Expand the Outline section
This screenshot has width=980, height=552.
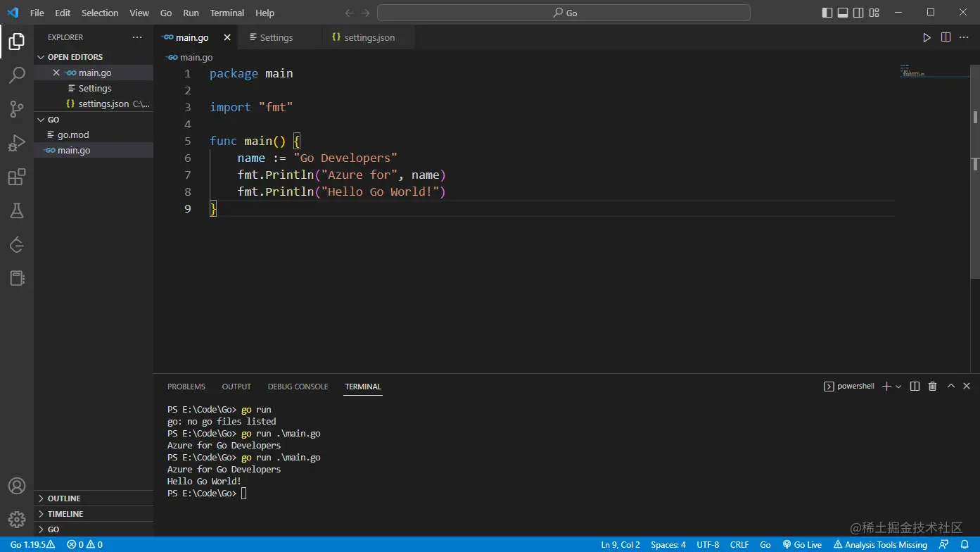click(x=94, y=498)
